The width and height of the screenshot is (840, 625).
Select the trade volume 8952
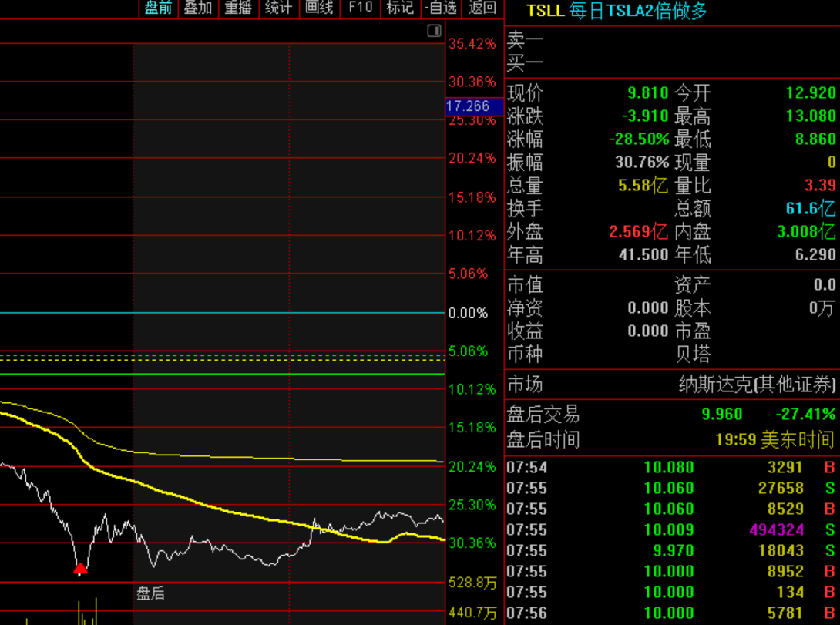785,572
